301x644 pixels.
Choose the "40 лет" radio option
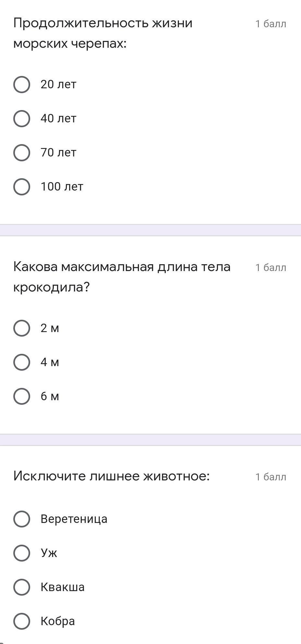22,118
